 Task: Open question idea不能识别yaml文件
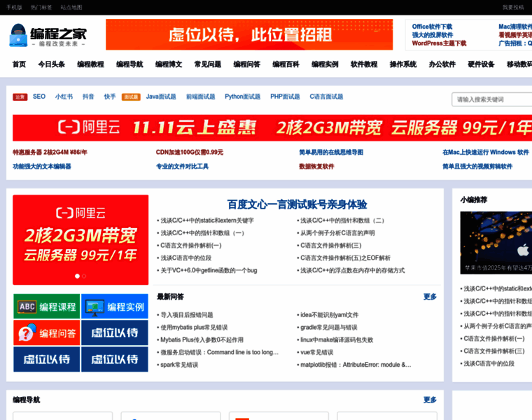click(x=329, y=315)
